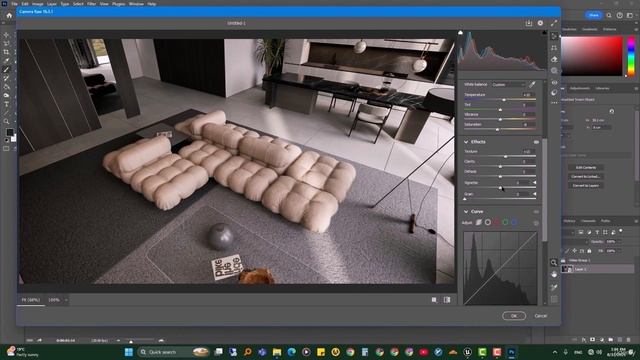Viewport: 640px width, 360px height.
Task: Open Camera Raw preferences gear icon
Action: 540,23
